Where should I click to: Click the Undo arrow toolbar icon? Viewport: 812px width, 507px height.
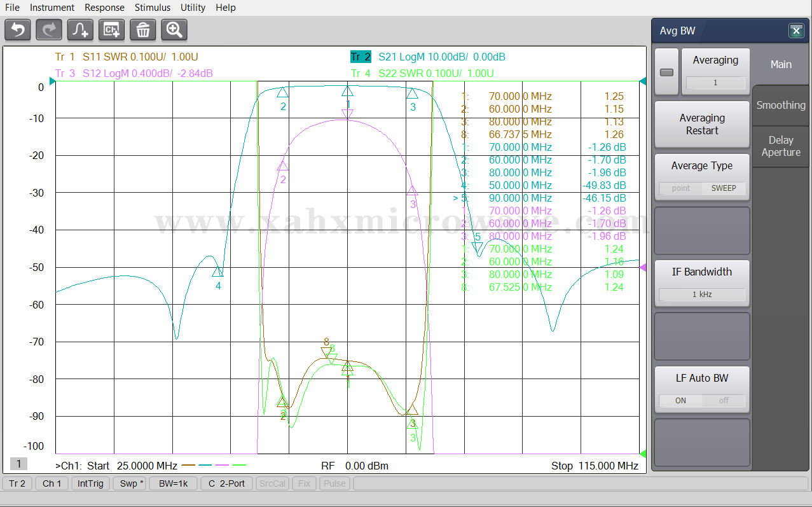[17, 30]
